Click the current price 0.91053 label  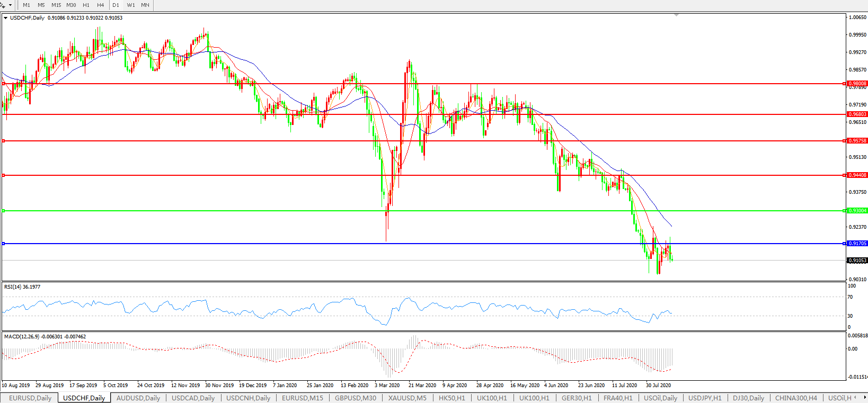pos(857,261)
